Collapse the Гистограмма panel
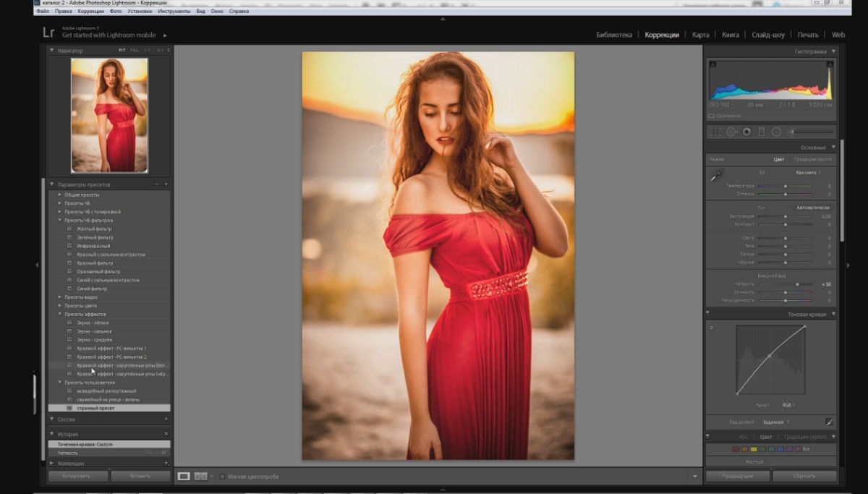868x494 pixels. tap(833, 51)
